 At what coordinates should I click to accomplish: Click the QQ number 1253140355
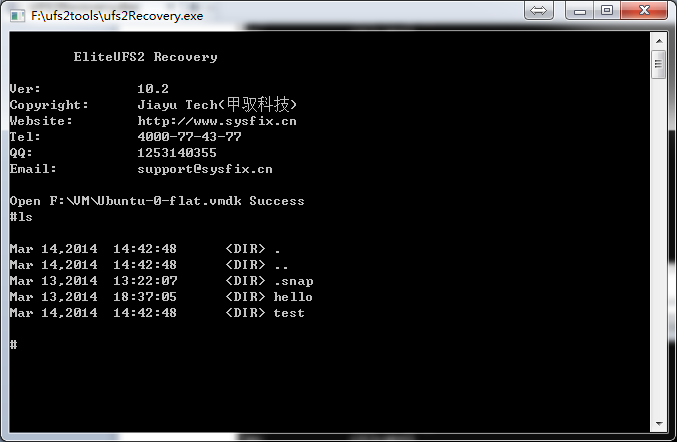[177, 153]
